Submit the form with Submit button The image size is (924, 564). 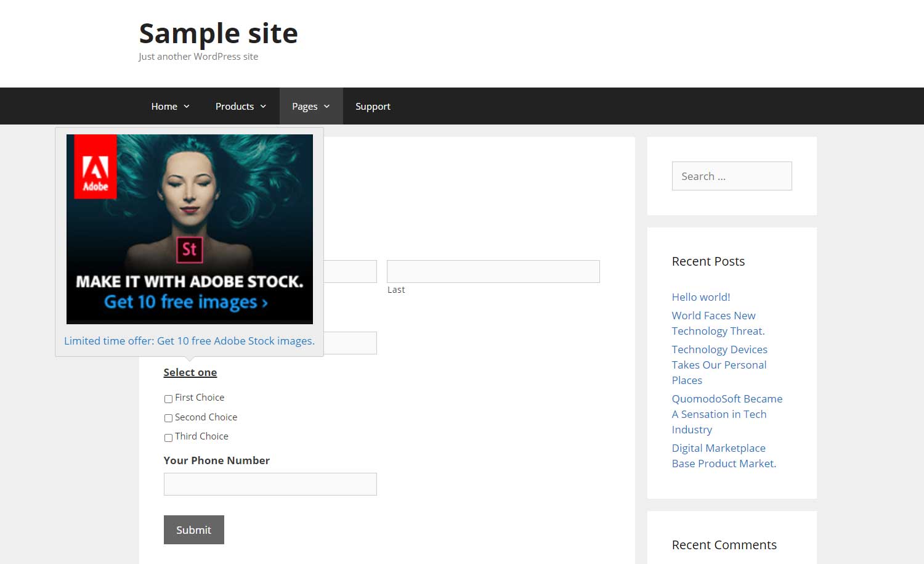click(x=194, y=529)
